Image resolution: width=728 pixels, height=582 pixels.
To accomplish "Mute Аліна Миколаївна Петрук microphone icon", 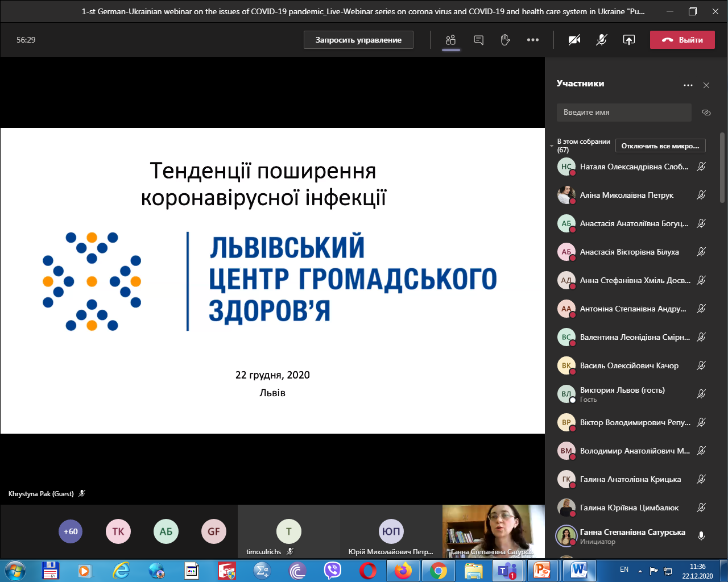I will (x=701, y=195).
